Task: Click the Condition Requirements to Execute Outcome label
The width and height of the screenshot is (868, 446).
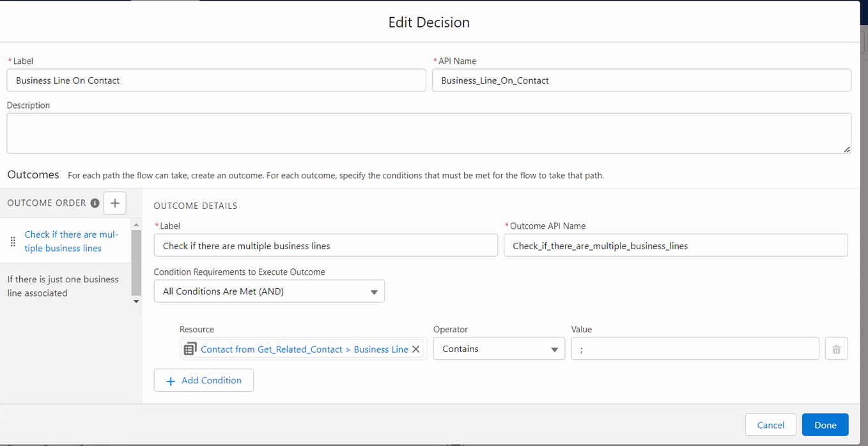Action: pyautogui.click(x=240, y=272)
